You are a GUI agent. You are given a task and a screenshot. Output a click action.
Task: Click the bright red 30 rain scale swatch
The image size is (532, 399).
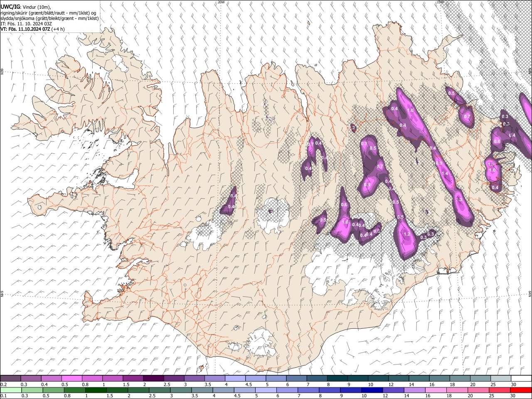(x=521, y=390)
